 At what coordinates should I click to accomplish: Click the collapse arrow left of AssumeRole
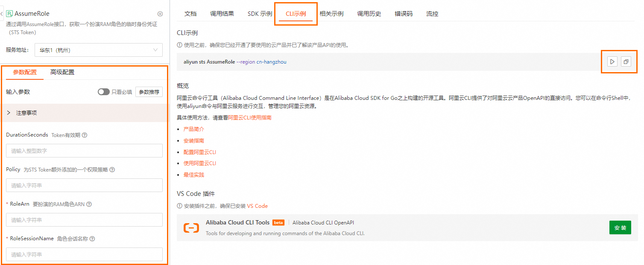pos(2,14)
